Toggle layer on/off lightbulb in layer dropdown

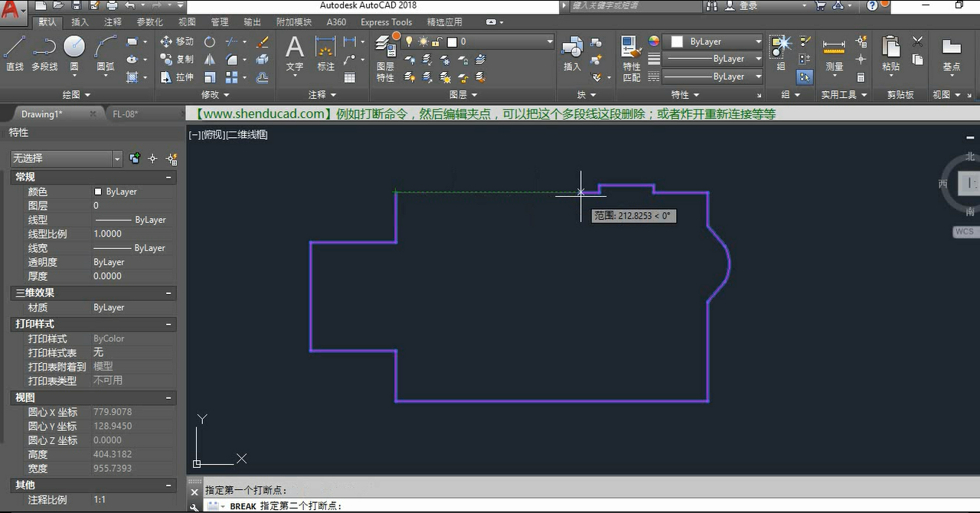[x=409, y=41]
